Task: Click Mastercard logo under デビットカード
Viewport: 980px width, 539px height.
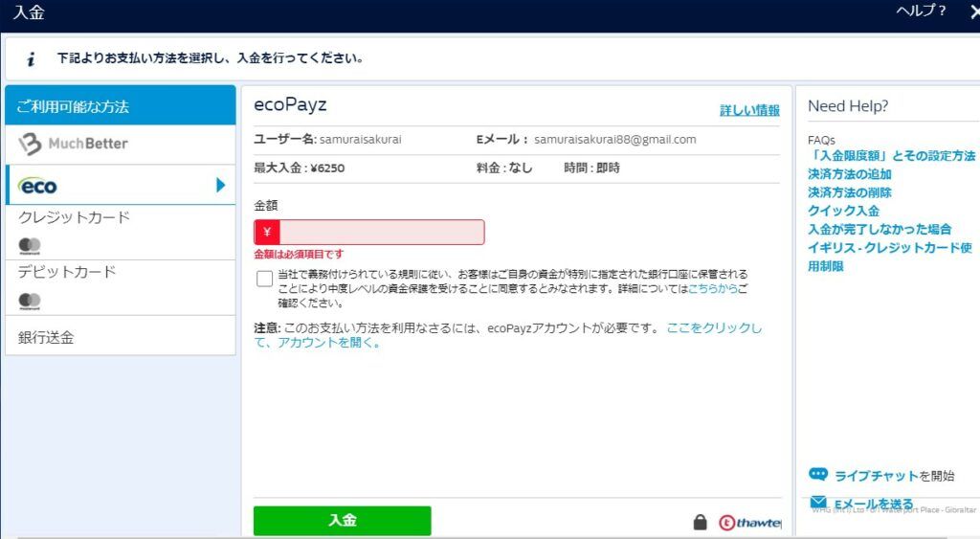Action: [30, 302]
